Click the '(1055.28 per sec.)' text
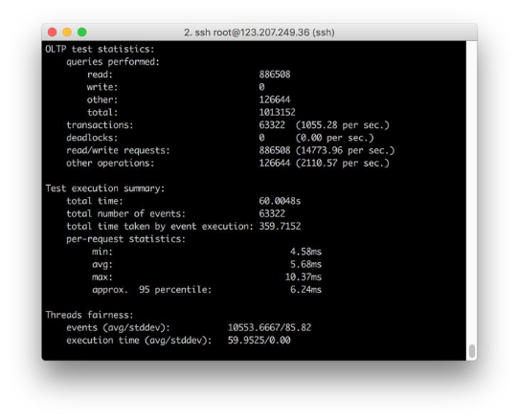Screen dimensions: 519x420 tap(343, 125)
